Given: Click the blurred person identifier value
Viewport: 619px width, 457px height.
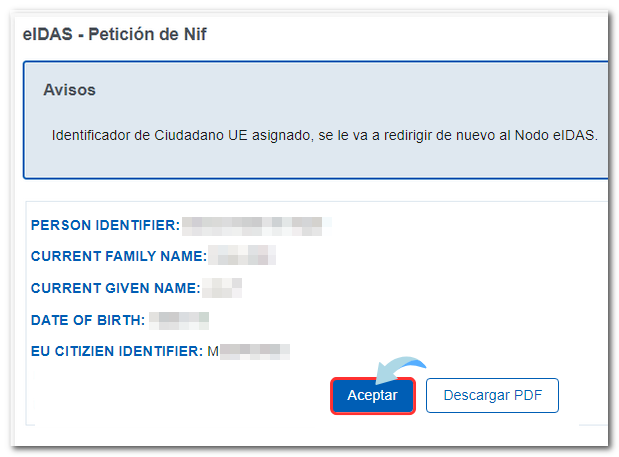Looking at the screenshot, I should coord(256,225).
